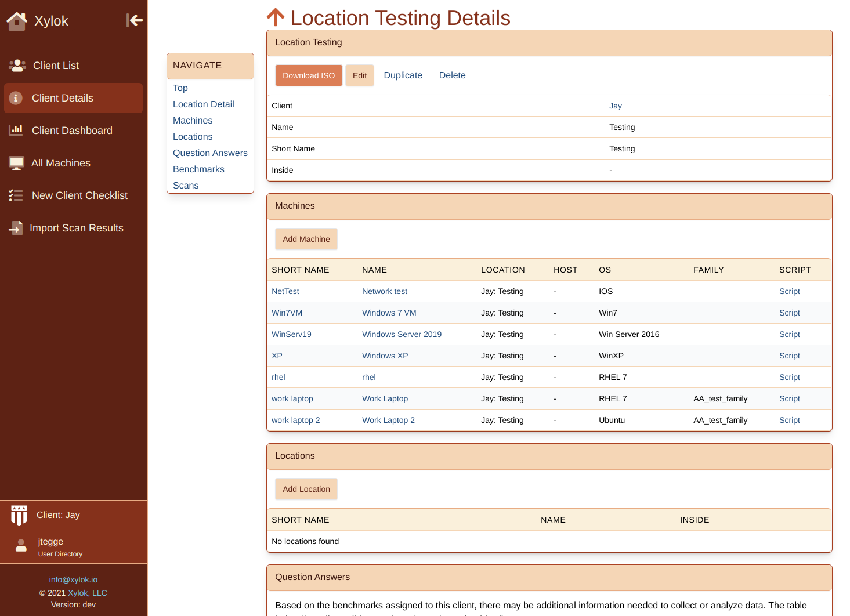Open XP machine short name link

[x=277, y=356]
